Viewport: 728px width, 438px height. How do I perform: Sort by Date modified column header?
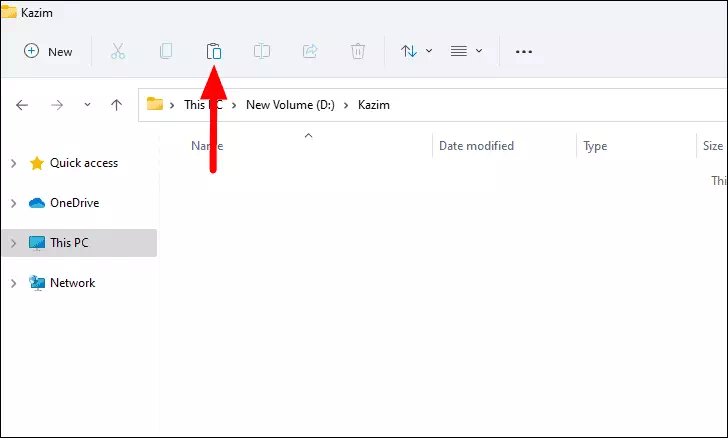click(x=504, y=145)
